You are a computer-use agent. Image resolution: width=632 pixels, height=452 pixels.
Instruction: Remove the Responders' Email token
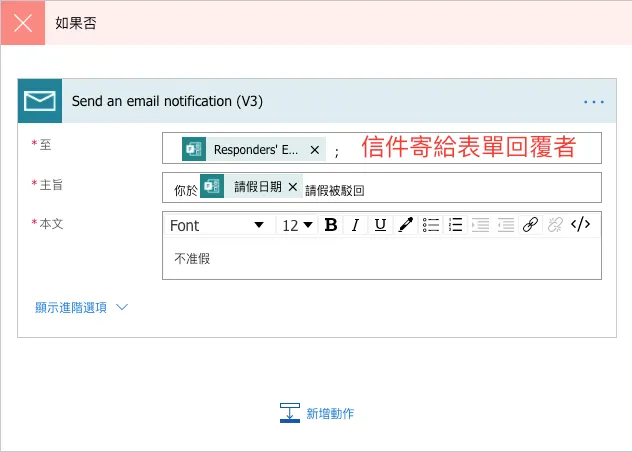[315, 150]
